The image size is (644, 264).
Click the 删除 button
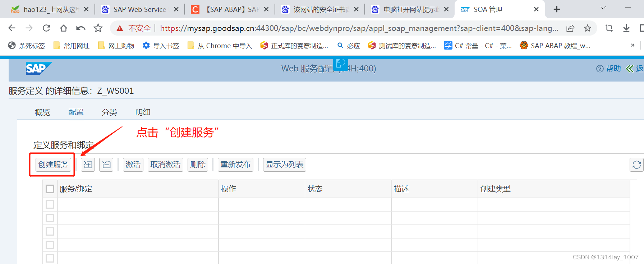[x=198, y=165]
